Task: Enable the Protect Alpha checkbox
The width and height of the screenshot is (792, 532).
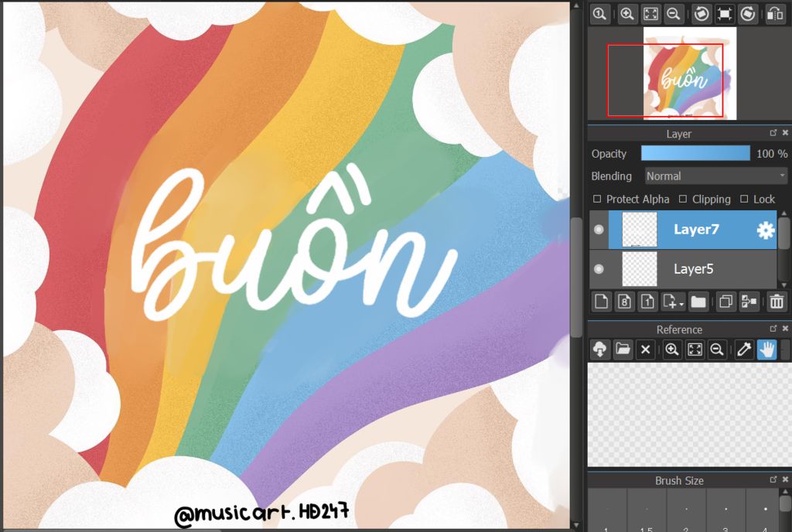Action: 597,199
